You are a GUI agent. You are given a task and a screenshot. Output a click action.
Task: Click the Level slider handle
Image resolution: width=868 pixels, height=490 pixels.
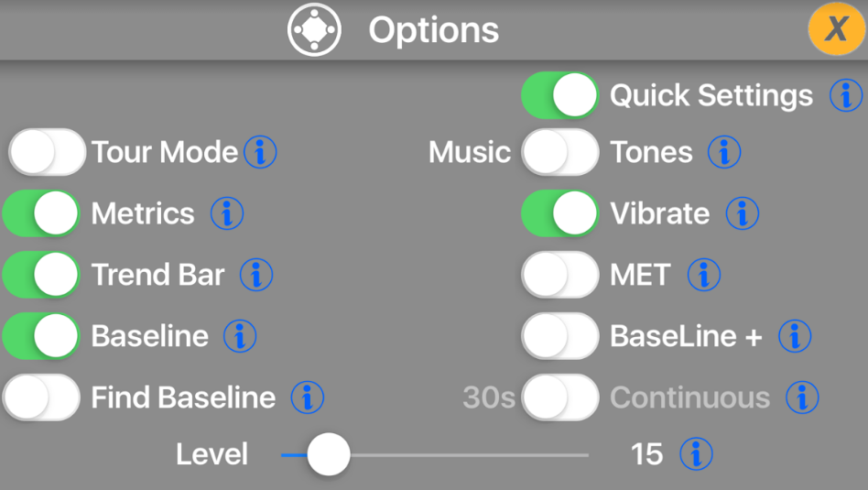click(329, 454)
